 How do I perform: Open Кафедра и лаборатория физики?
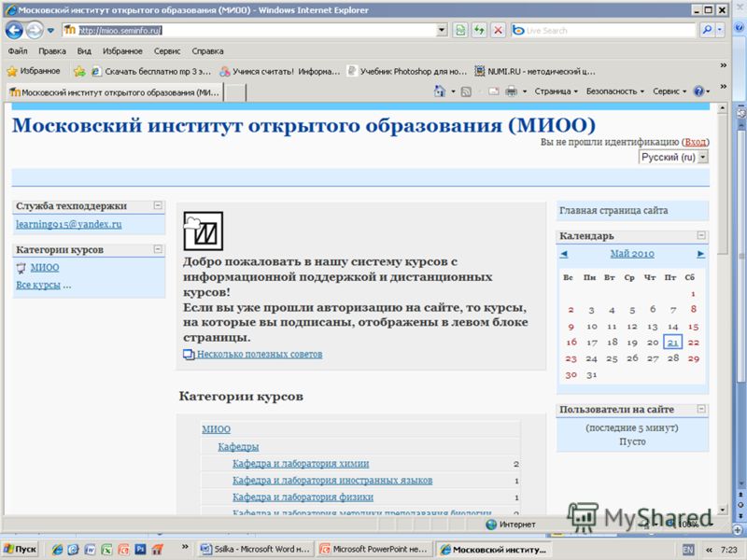tap(303, 497)
